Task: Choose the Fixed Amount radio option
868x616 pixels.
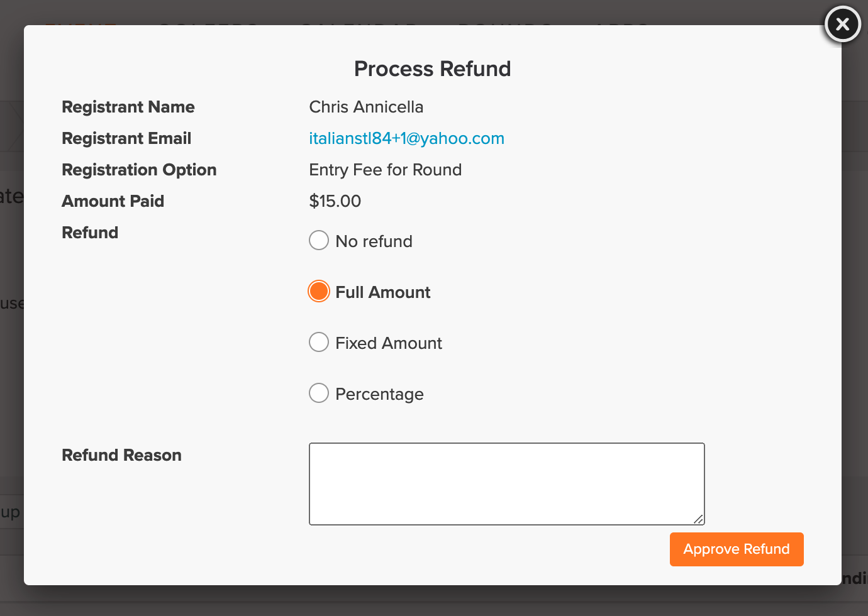Action: tap(319, 342)
